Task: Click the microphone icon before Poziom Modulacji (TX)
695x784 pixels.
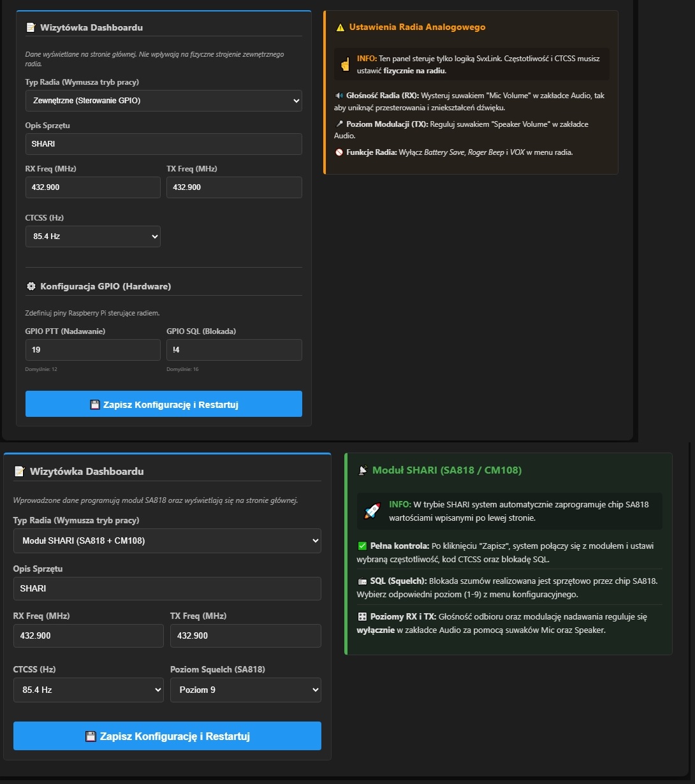Action: [339, 124]
